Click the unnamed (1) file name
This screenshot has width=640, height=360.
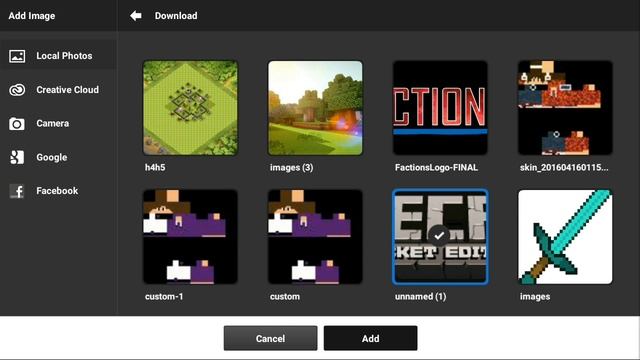[x=420, y=297]
